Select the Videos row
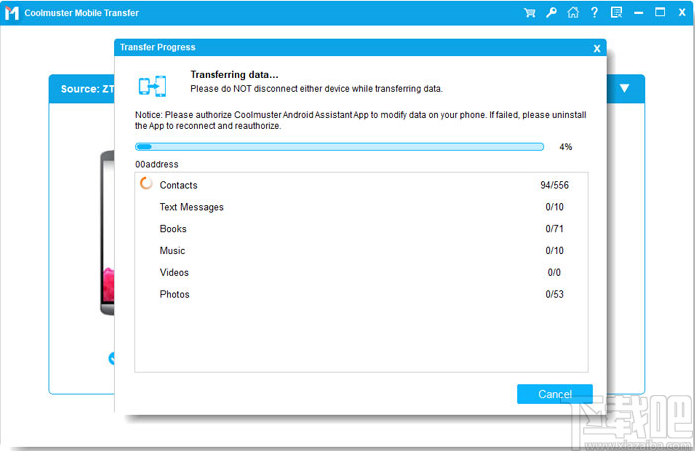Screen dimensions: 695x451 pos(360,273)
